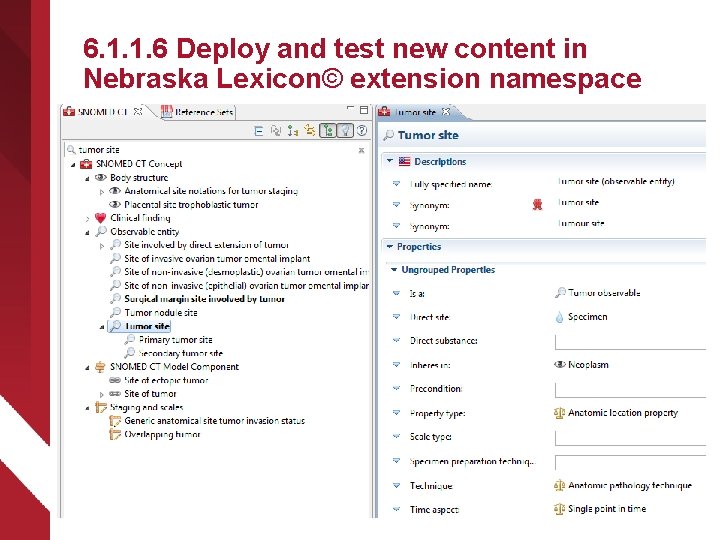Screen dimensions: 720x540
Task: Expand Site involved by direct extension of tumor
Action: point(101,246)
